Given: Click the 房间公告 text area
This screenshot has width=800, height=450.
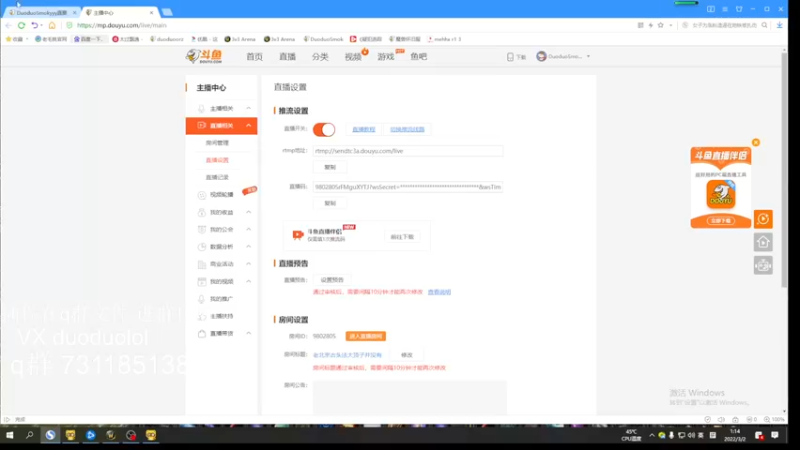Looking at the screenshot, I should point(410,397).
